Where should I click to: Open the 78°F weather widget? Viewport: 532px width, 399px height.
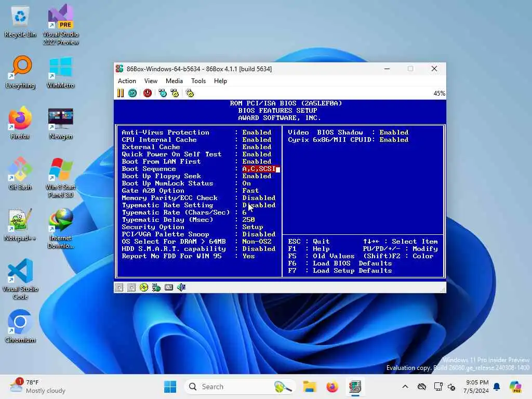(x=37, y=387)
